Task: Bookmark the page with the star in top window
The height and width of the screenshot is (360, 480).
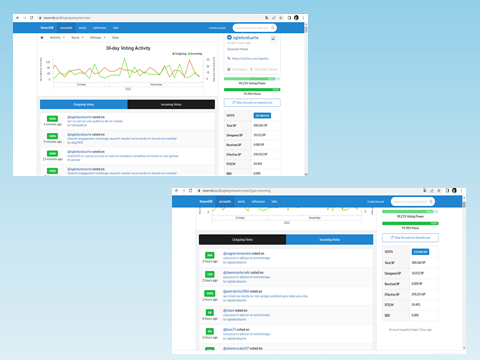Action: 281,18
